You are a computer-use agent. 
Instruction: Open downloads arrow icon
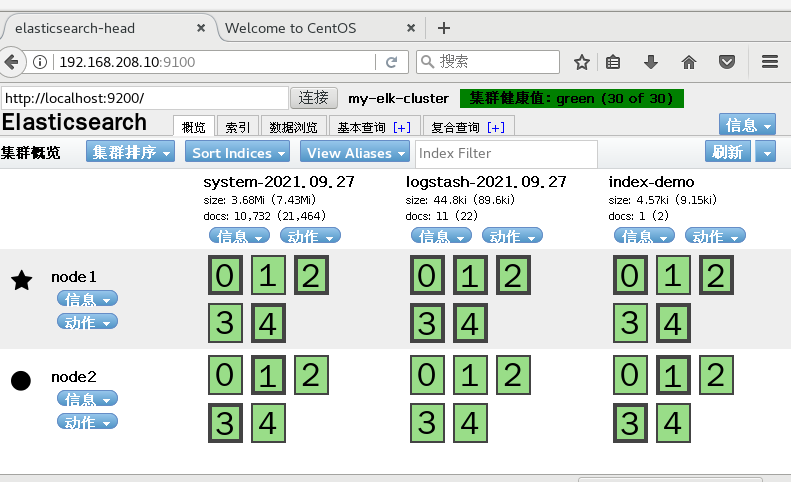(651, 62)
